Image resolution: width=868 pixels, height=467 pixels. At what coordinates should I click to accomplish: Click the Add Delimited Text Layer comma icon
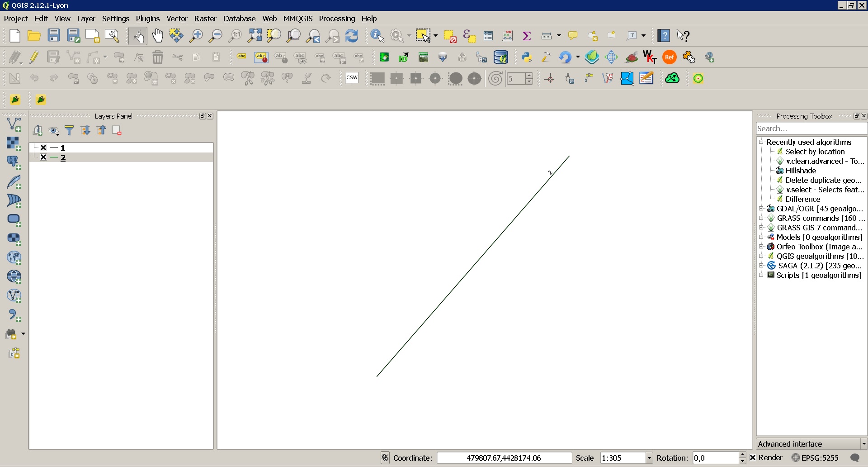click(x=14, y=315)
